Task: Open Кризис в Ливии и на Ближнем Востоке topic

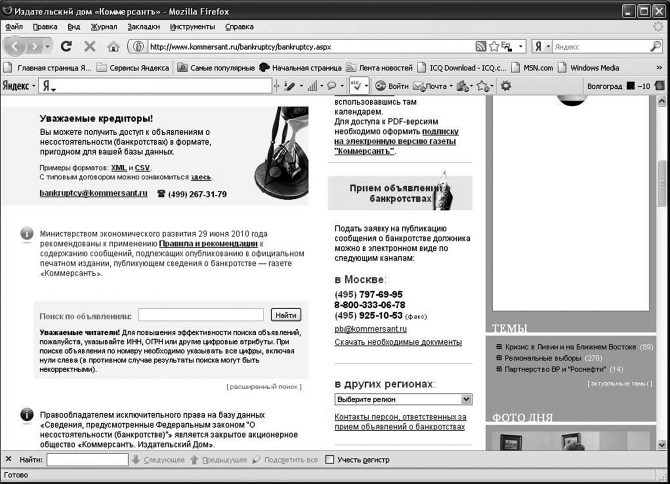Action: coord(570,347)
